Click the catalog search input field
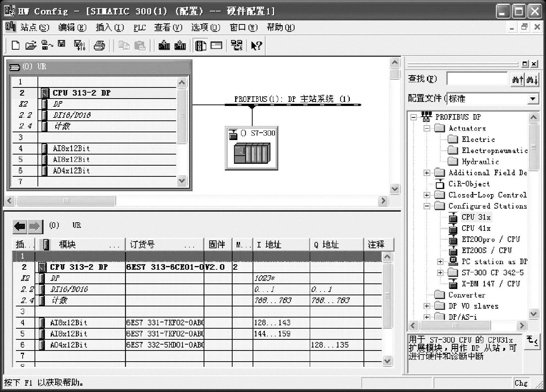 click(477, 79)
